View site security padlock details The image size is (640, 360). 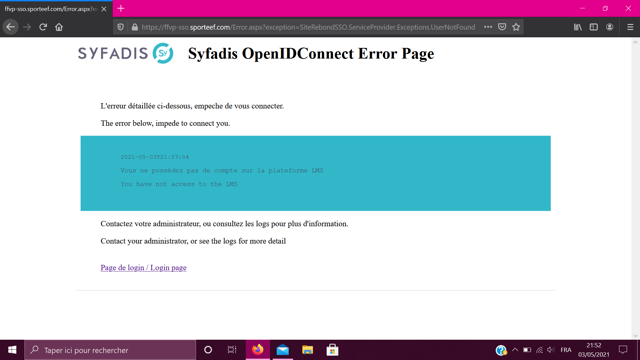pos(135,27)
